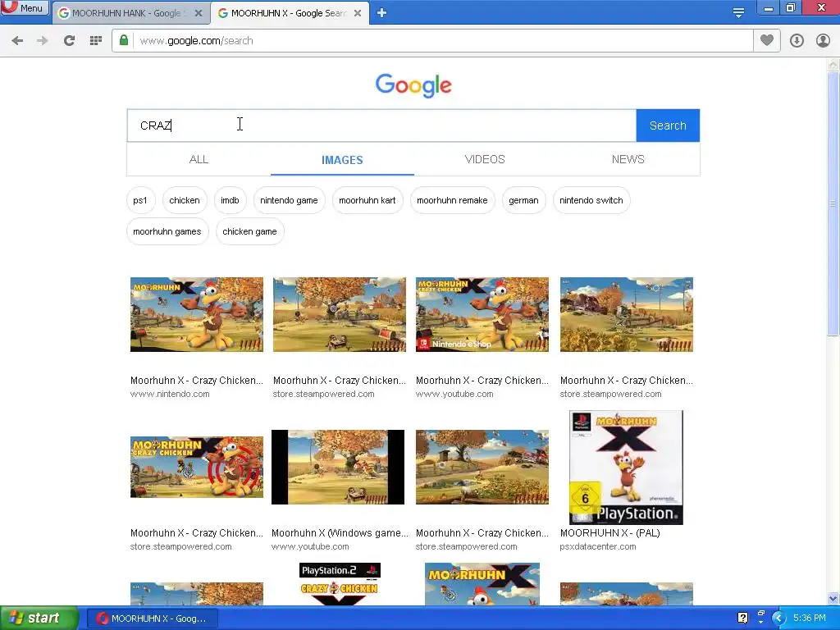Apply the chicken filter chip
840x630 pixels.
185,200
